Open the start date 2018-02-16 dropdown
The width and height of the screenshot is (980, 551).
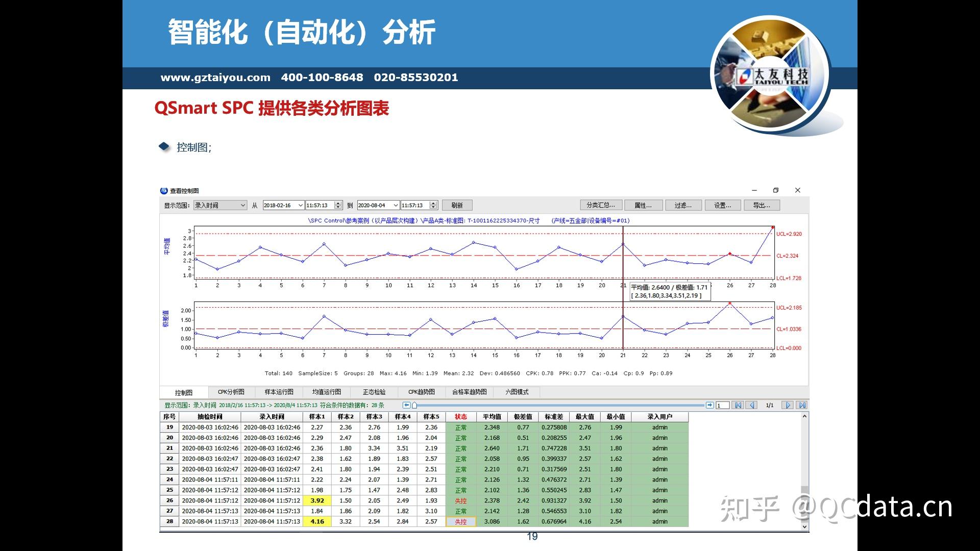pos(300,205)
